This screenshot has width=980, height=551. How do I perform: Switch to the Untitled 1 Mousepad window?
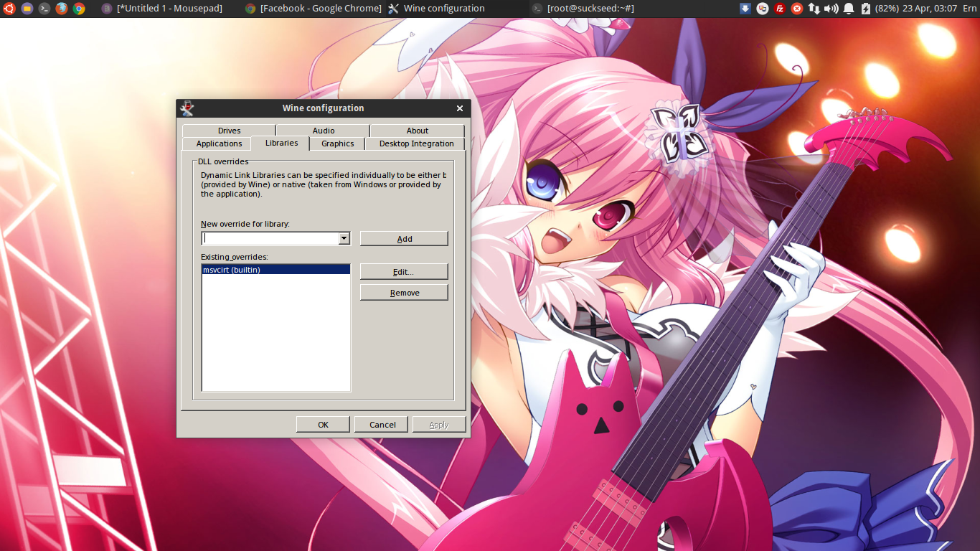163,9
